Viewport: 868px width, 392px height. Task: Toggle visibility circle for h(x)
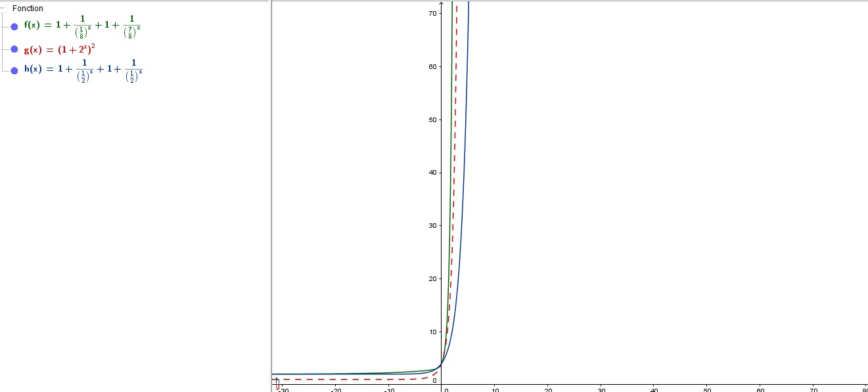coord(14,70)
